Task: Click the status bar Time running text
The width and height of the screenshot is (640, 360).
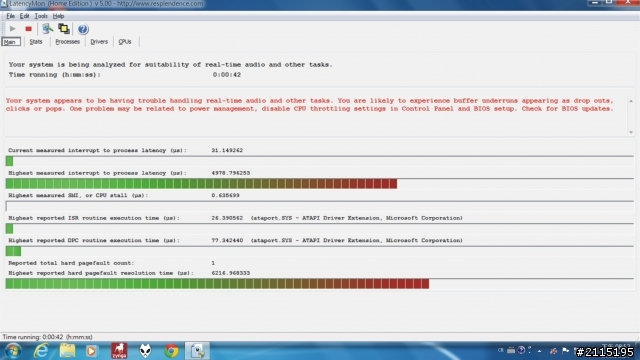Action: (47, 337)
